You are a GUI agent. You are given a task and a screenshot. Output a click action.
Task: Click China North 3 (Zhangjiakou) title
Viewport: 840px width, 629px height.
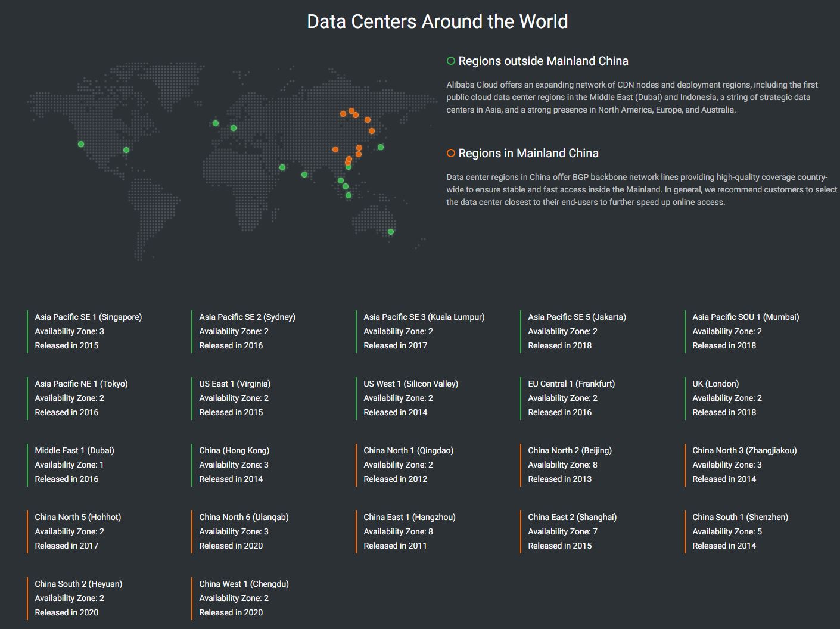pyautogui.click(x=745, y=450)
